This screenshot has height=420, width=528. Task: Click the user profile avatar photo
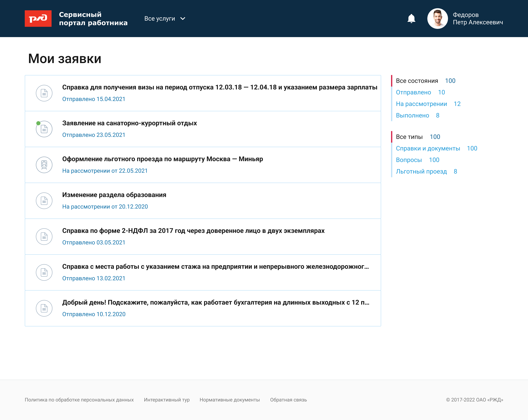pos(437,19)
